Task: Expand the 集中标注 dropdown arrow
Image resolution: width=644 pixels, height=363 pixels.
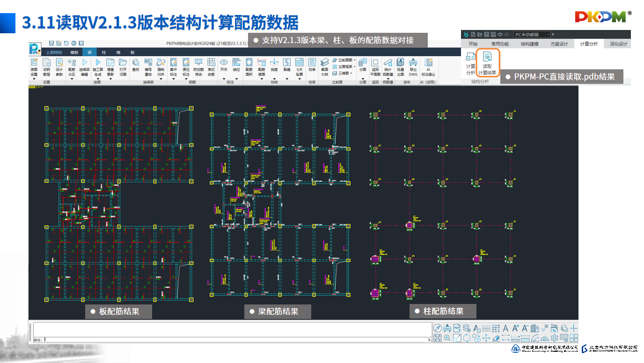Action: (x=174, y=79)
